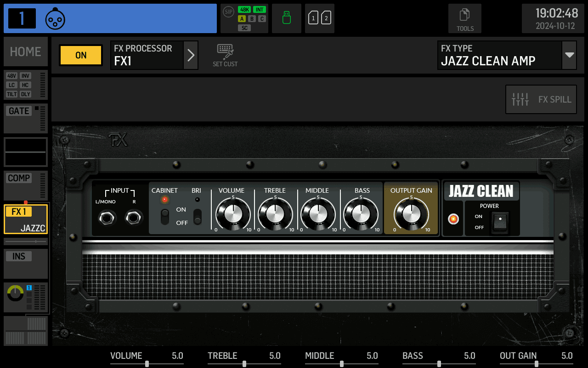Toggle the HC high cut indicator
Viewport: 588px width, 368px height.
point(25,85)
